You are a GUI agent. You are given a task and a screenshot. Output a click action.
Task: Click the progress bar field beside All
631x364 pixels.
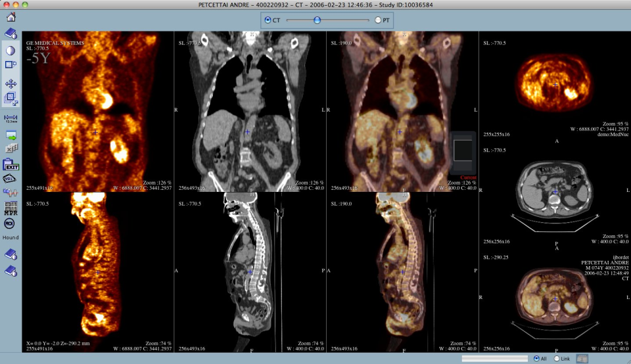point(494,358)
